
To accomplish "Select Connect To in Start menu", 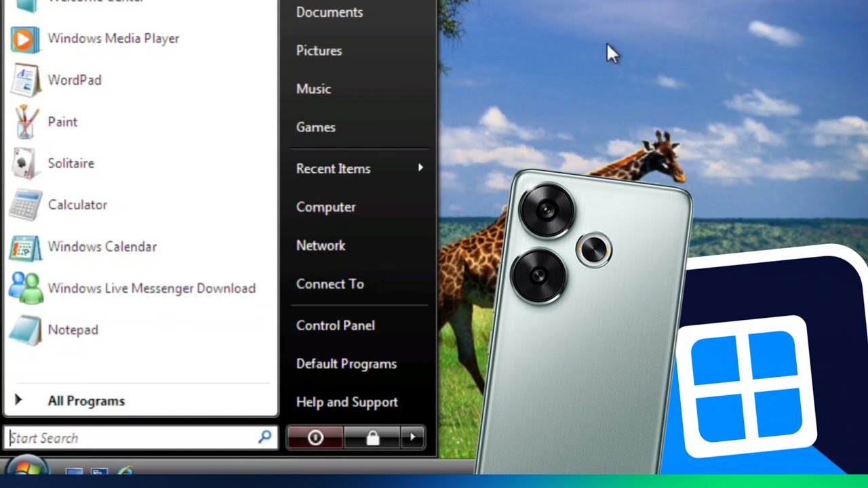I will pos(330,284).
